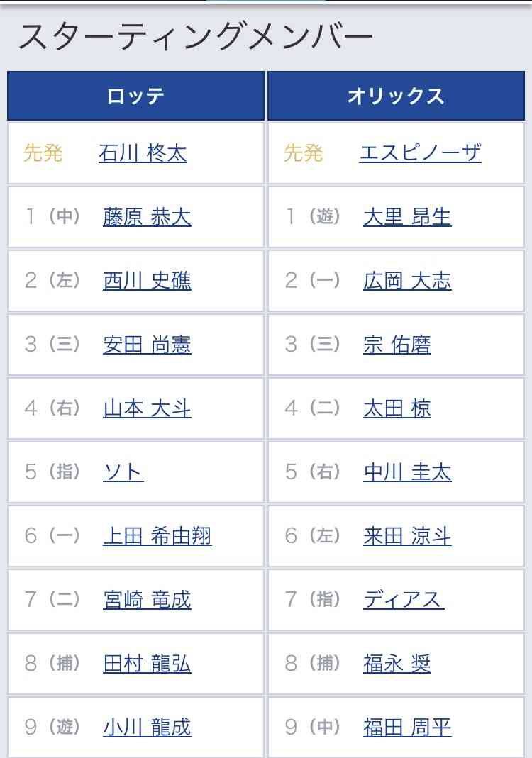View 広岡 大志 profile link

(407, 280)
